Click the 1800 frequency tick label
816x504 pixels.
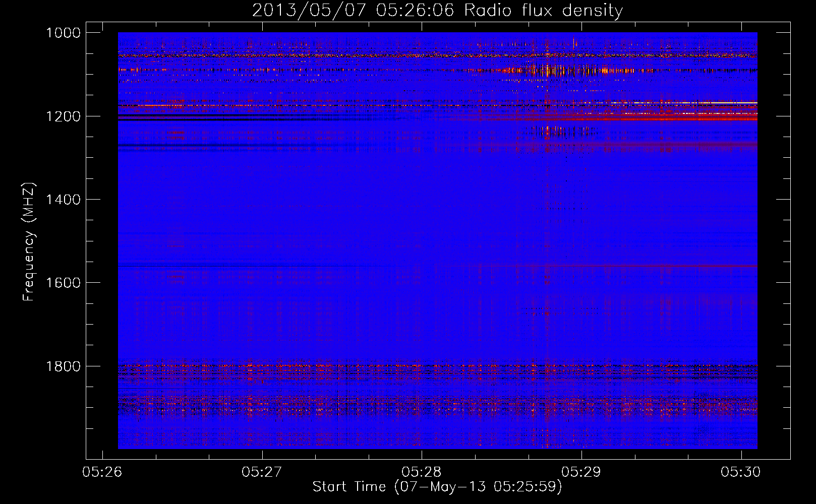64,366
